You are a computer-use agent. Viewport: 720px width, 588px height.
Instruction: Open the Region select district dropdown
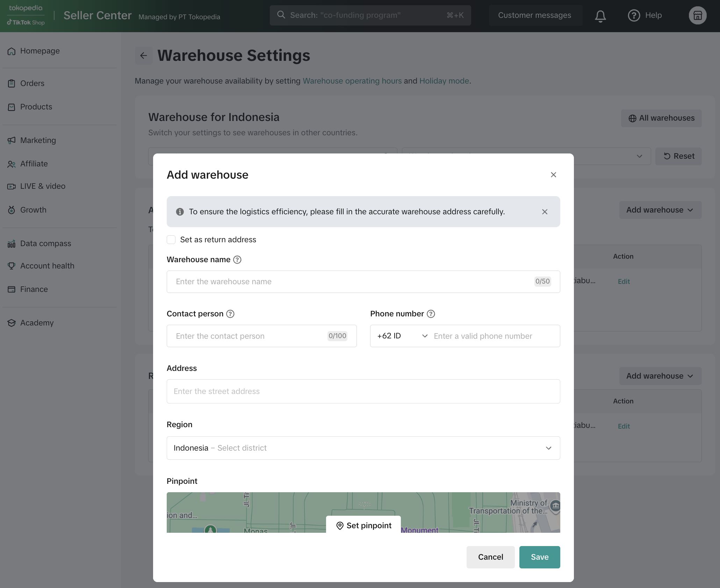(363, 448)
